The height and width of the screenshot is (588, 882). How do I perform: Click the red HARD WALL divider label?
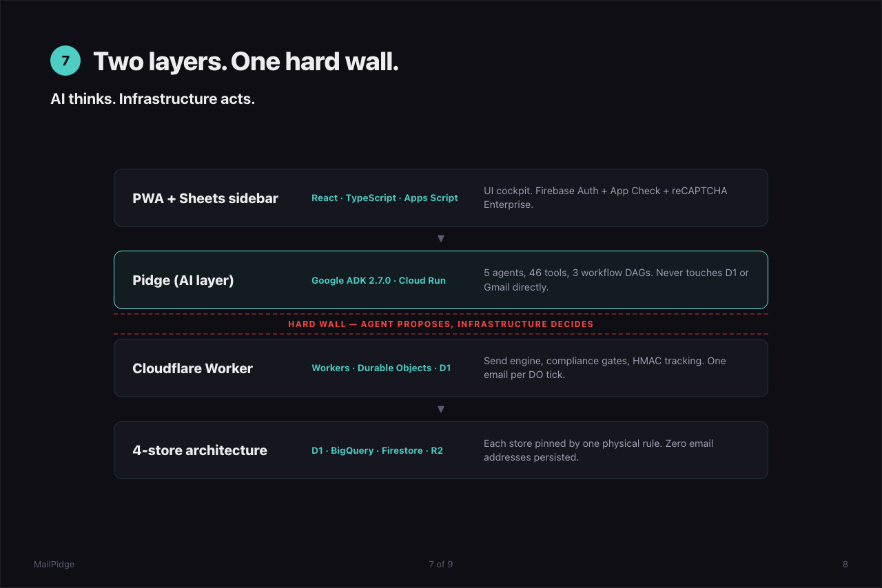click(441, 324)
